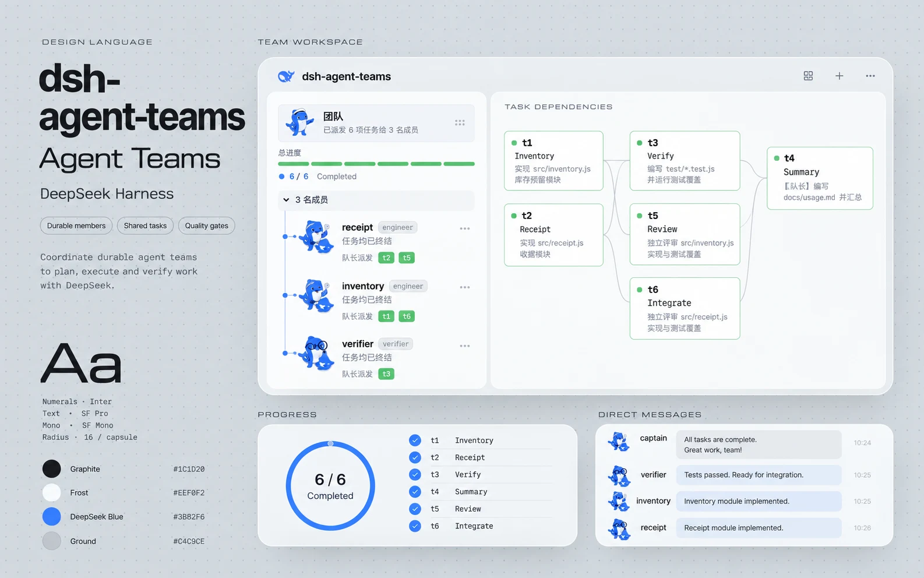Screen dimensions: 924x578
Task: Click the verifier avatar in Direct Messages
Action: tap(619, 476)
